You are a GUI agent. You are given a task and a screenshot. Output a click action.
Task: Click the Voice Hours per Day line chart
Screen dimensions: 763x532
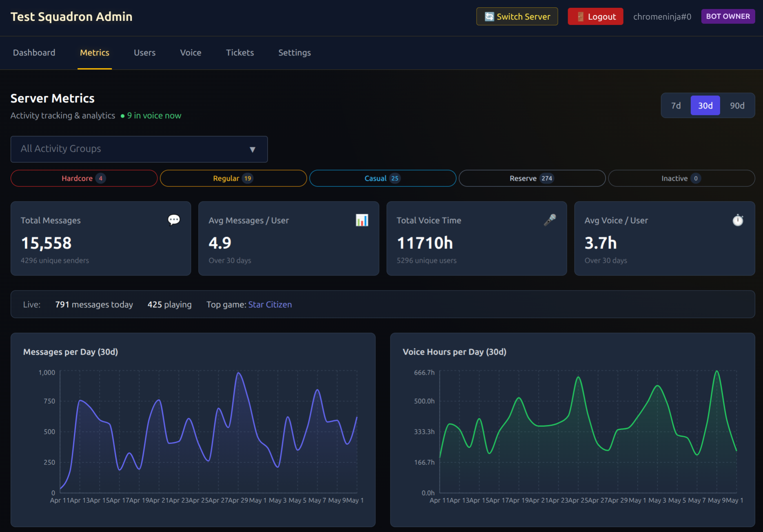tap(588, 432)
